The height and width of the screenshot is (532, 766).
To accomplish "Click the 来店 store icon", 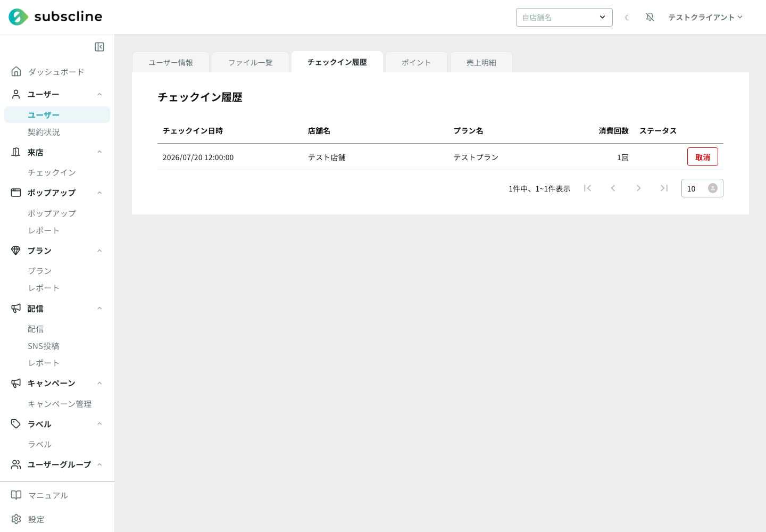I will 16,152.
